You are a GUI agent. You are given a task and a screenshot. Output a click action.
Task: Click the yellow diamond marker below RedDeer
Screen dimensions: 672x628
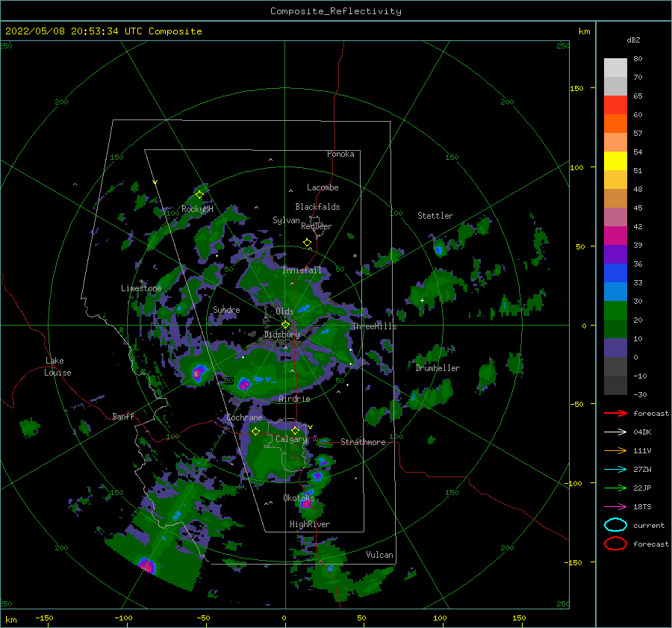coord(308,243)
